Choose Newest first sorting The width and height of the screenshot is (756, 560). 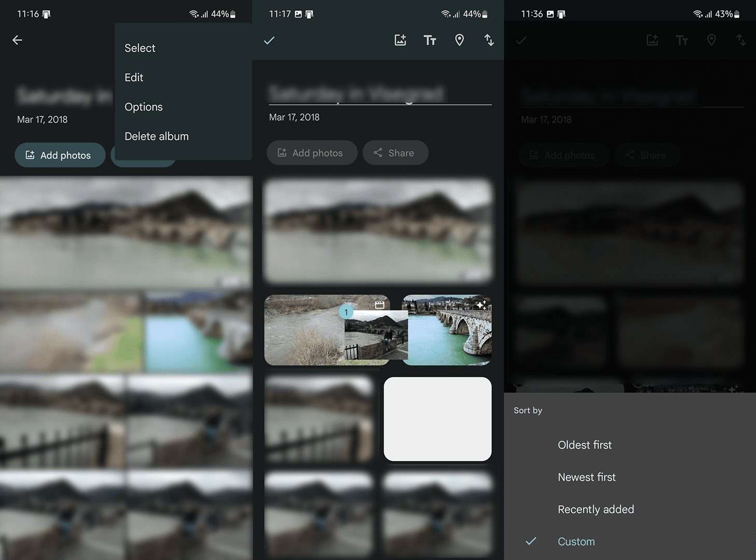click(586, 477)
